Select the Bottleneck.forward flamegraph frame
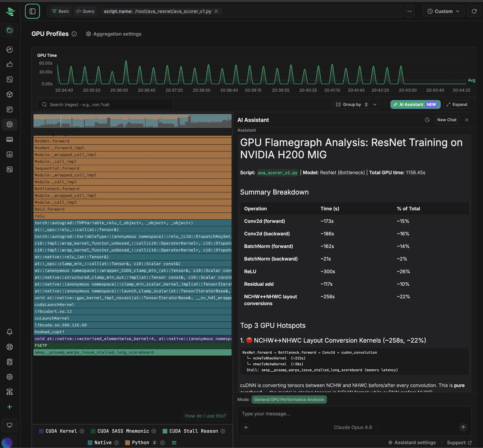The width and height of the screenshot is (483, 448). [132, 189]
